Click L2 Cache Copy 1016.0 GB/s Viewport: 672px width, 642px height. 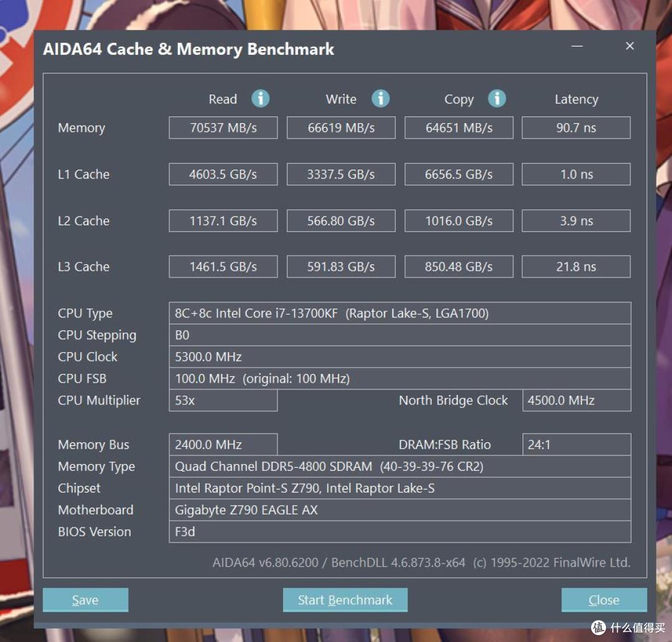tap(459, 221)
